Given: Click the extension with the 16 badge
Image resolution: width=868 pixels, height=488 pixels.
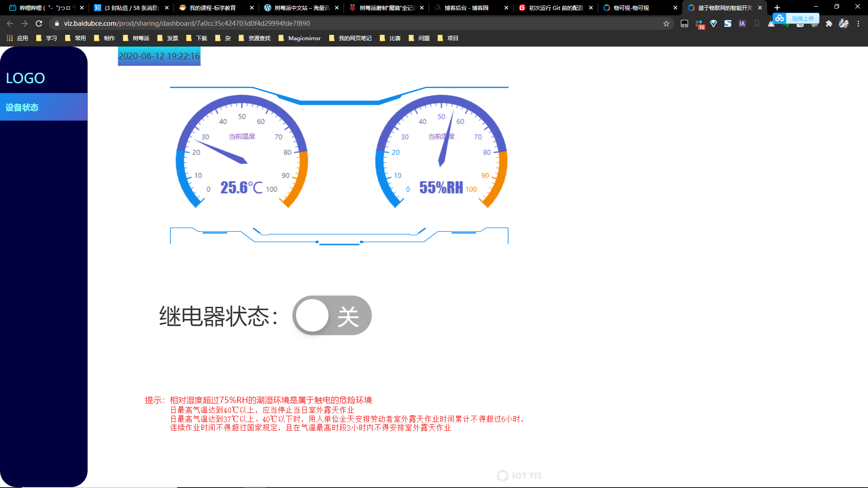Looking at the screenshot, I should click(699, 24).
